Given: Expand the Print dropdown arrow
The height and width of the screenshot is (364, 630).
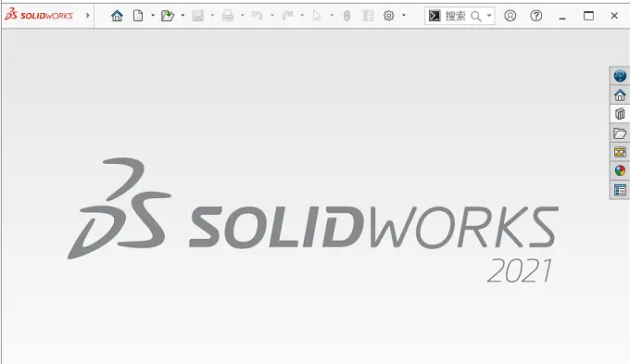Looking at the screenshot, I should point(243,16).
